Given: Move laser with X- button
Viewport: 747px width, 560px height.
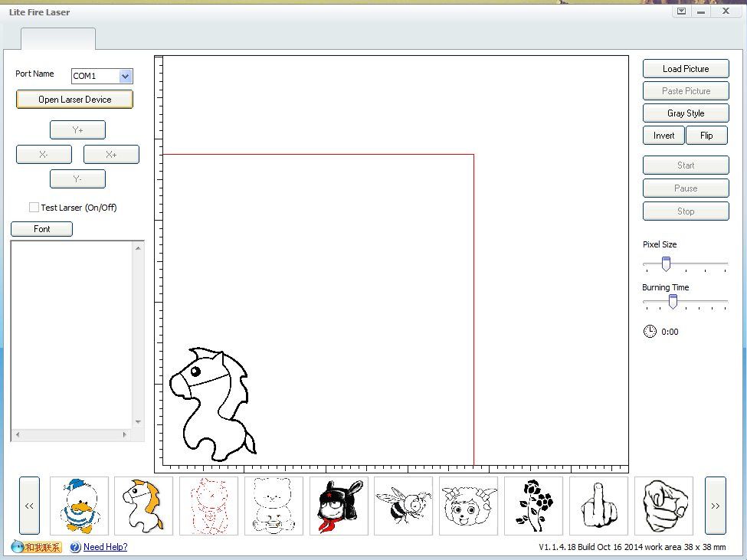Looking at the screenshot, I should click(x=44, y=154).
